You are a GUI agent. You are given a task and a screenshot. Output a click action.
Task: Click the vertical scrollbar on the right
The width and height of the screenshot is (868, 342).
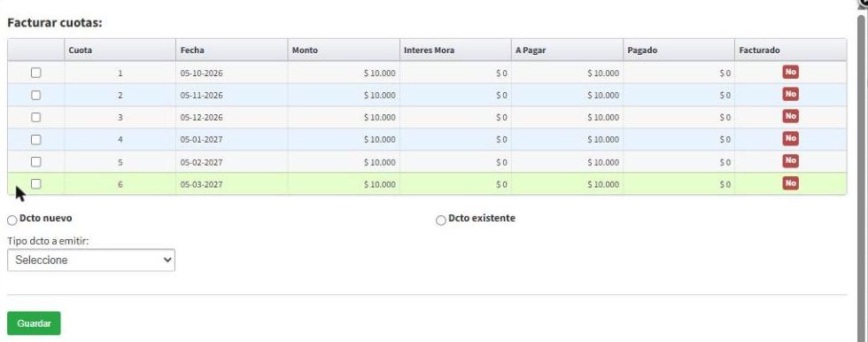pos(862,177)
